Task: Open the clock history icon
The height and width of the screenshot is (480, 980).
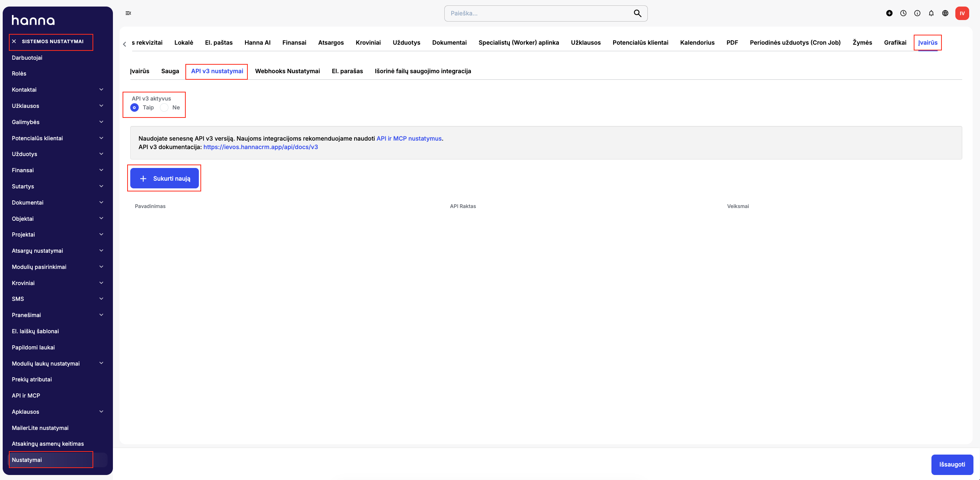Action: click(903, 13)
